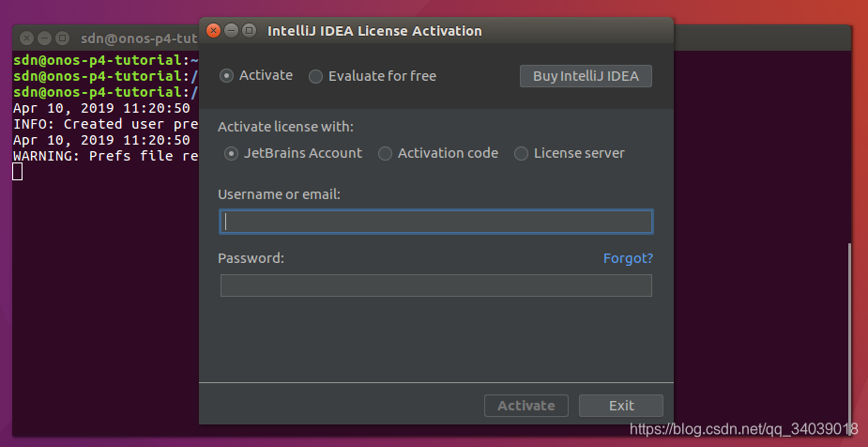The width and height of the screenshot is (868, 447).
Task: Click the 'INFO: Created user' terminal line
Action: (x=106, y=124)
